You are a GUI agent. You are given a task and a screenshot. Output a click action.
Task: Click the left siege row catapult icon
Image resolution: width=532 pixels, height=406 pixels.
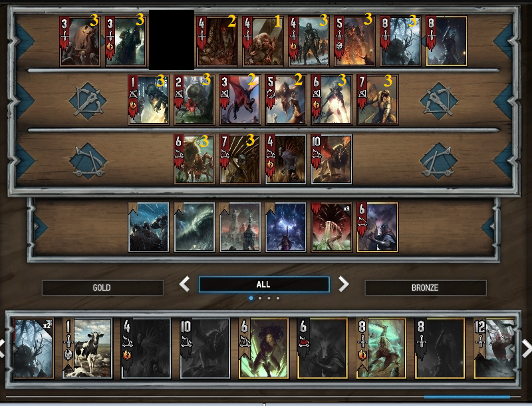point(88,160)
